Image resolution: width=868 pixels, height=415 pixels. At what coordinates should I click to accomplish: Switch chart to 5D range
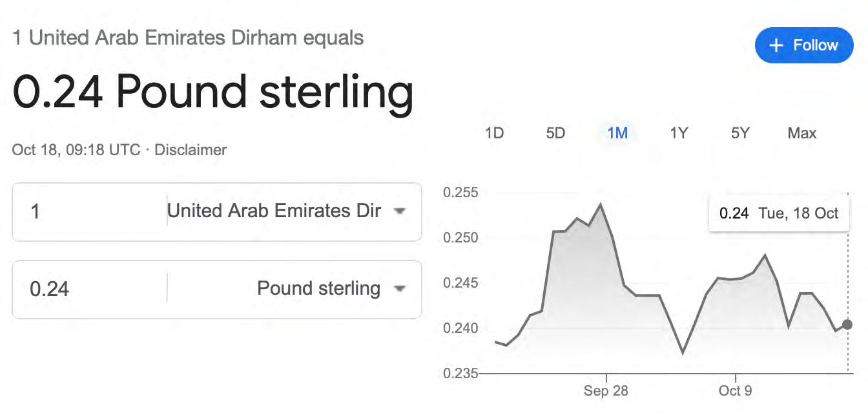click(x=555, y=133)
